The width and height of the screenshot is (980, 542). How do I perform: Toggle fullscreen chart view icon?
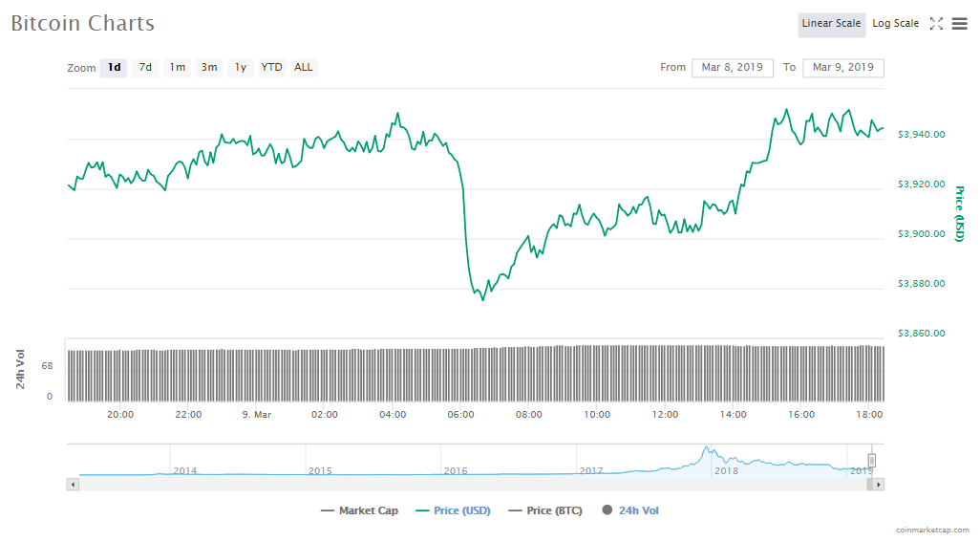pyautogui.click(x=936, y=24)
